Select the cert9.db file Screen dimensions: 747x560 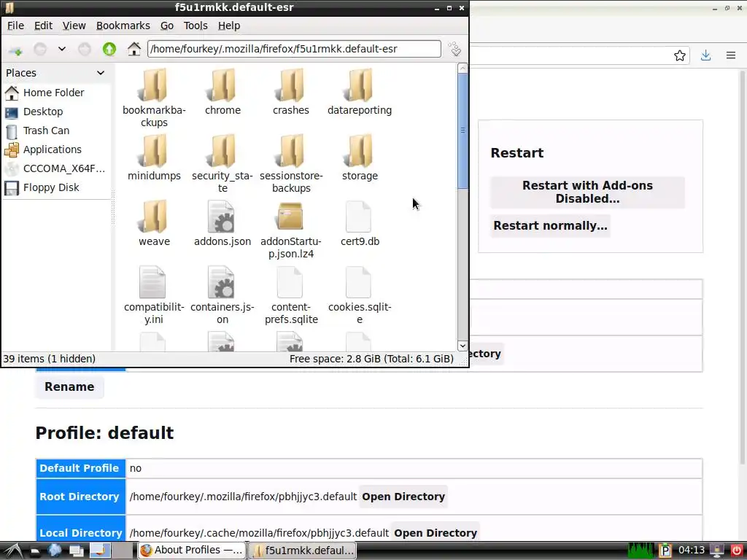click(x=359, y=223)
